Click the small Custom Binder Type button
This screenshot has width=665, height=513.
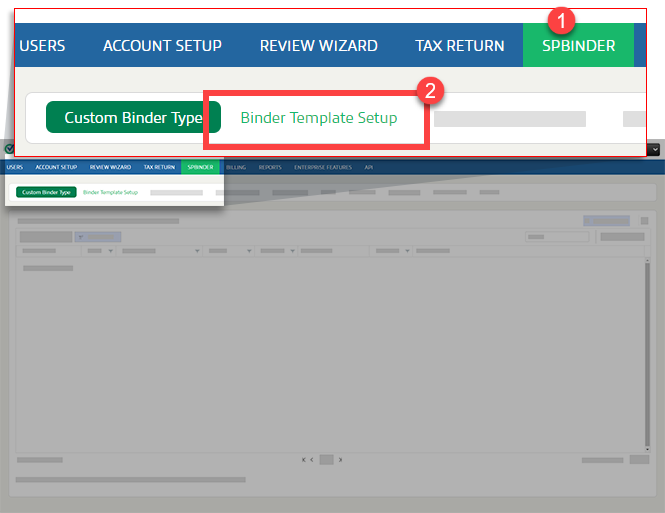point(46,192)
